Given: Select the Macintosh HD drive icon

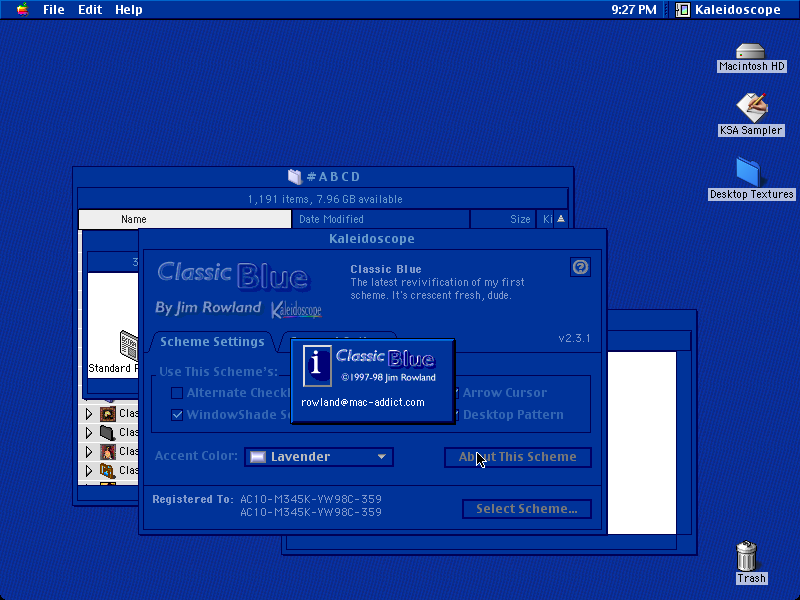Looking at the screenshot, I should click(751, 51).
